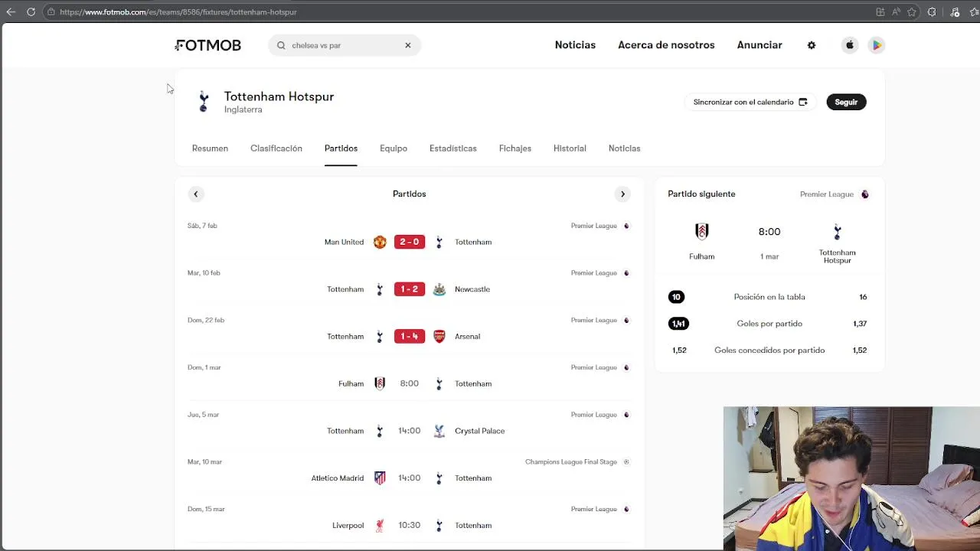The height and width of the screenshot is (551, 980).
Task: Click the FotMob logo
Action: 208,45
